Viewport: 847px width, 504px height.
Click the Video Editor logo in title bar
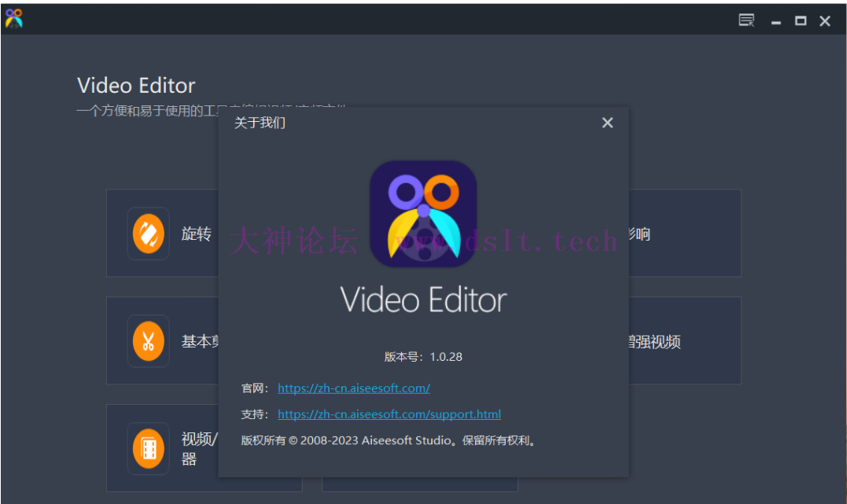pos(14,19)
